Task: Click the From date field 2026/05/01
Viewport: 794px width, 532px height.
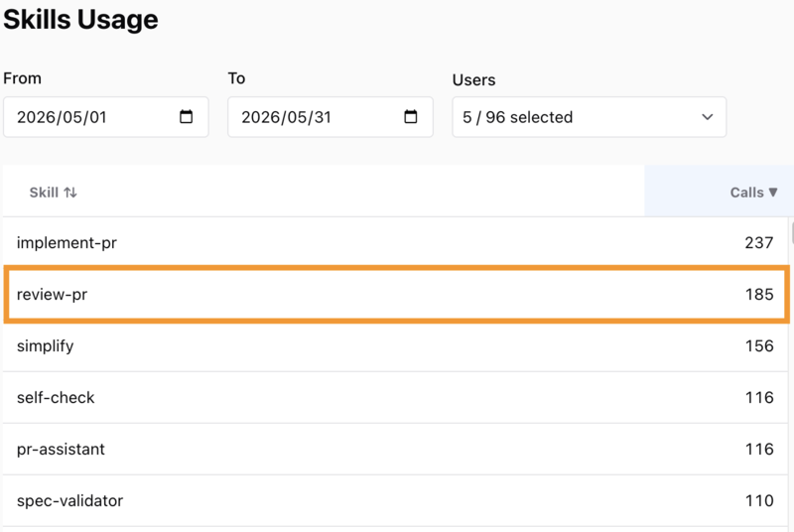Action: coord(106,117)
